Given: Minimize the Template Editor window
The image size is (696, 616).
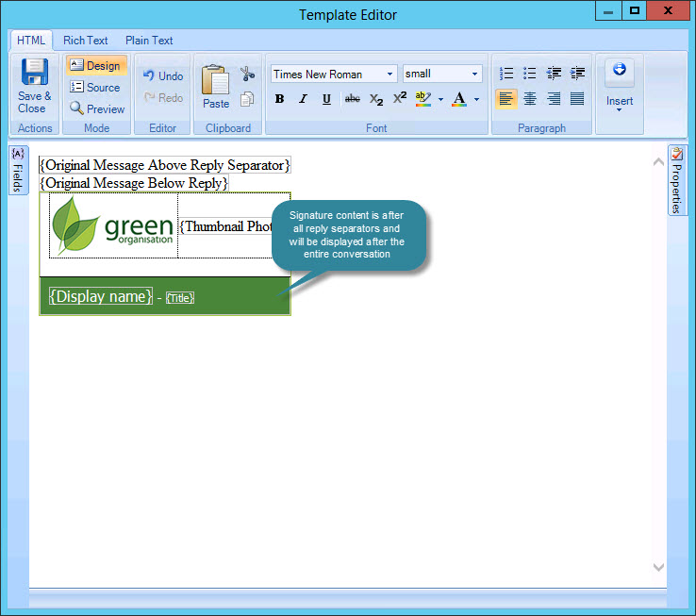Looking at the screenshot, I should (x=608, y=10).
